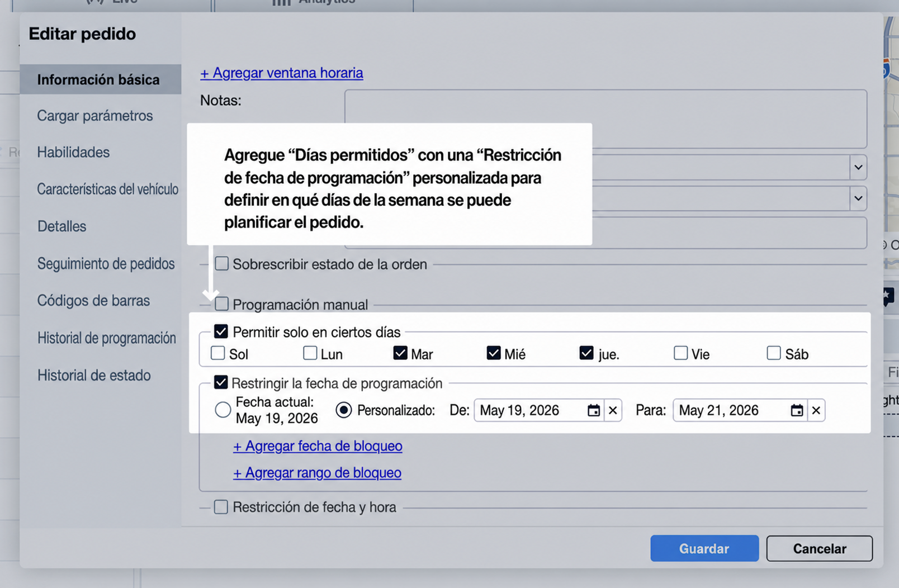The image size is (899, 588).
Task: Open Características del vehículo section
Action: (x=108, y=189)
